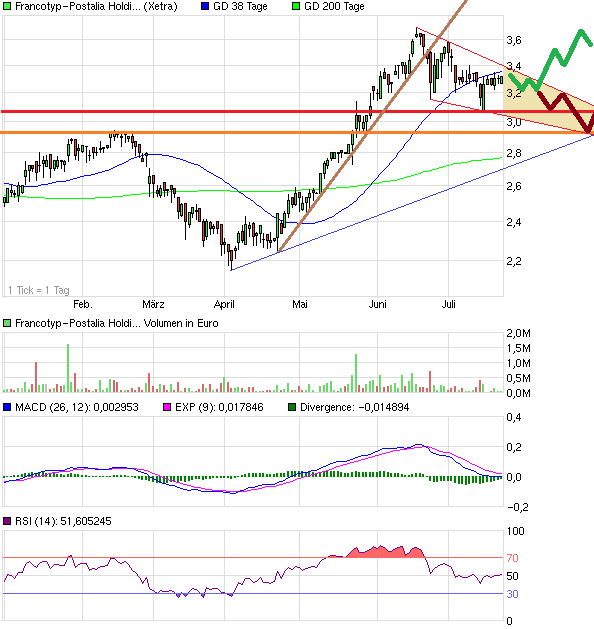This screenshot has width=594, height=629.
Task: Click the red overbought RSI filled area
Action: [x=385, y=552]
